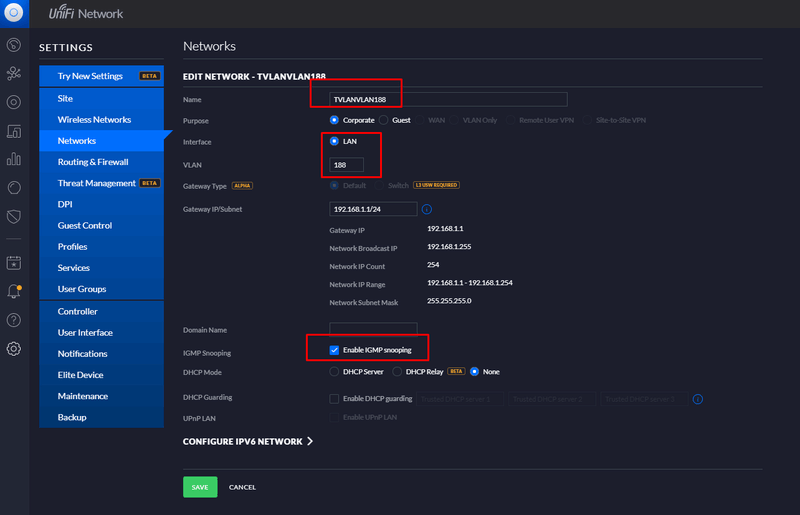Screen dimensions: 800x515
Task: Show info for Gateway IP/Subnet
Action: point(427,209)
